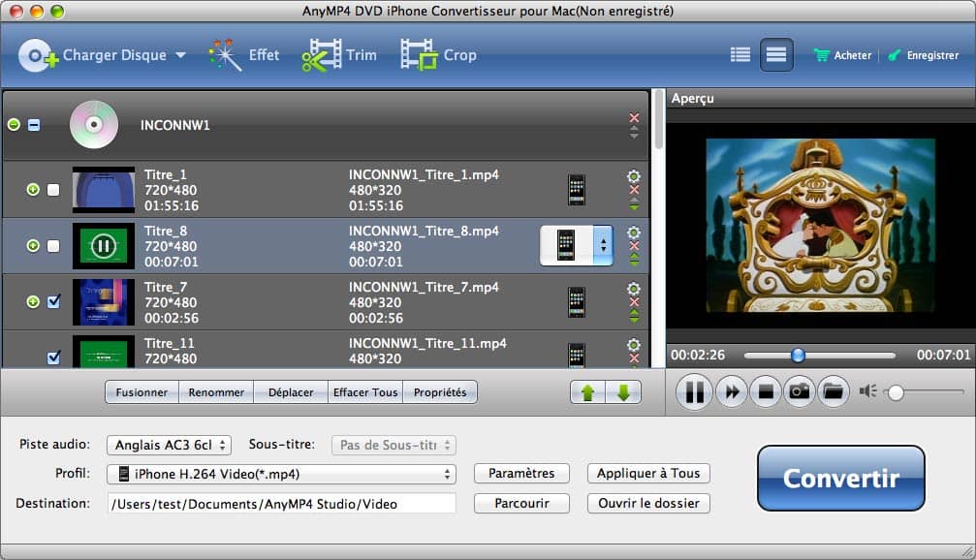Viewport: 976px width, 560px height.
Task: Open the Profil iPhone H.264 dropdown
Action: 281,474
